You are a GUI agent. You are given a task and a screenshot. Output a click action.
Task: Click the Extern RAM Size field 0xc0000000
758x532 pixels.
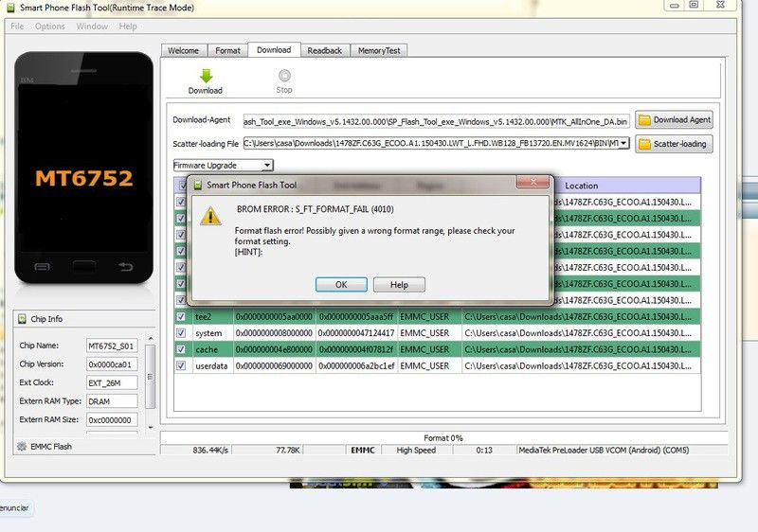point(112,420)
